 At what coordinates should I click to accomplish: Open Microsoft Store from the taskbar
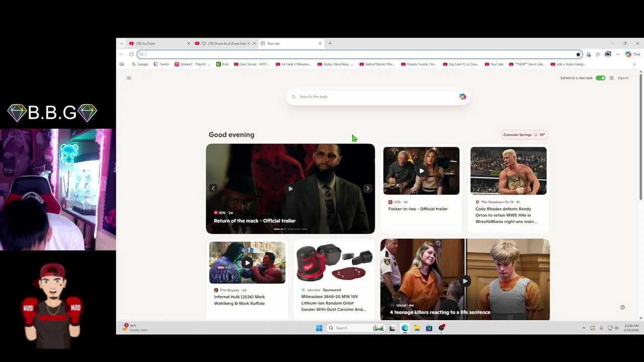tap(429, 328)
